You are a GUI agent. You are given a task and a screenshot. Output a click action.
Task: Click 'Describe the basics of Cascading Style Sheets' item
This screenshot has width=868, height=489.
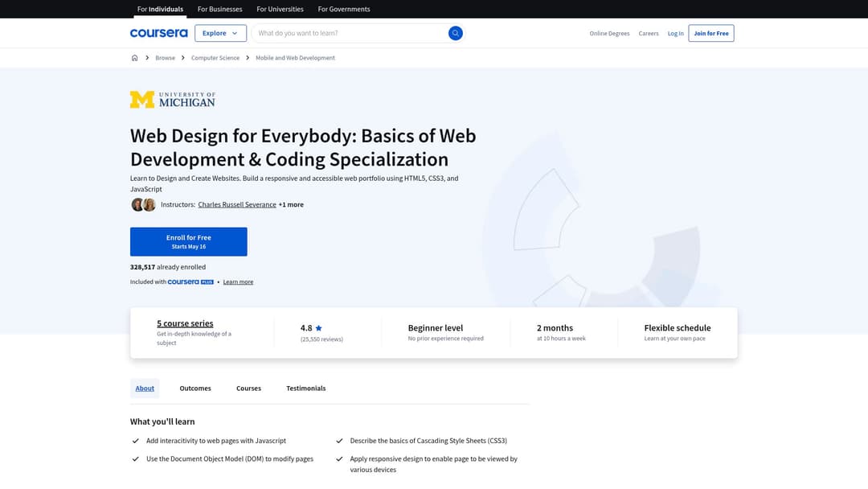(x=428, y=441)
